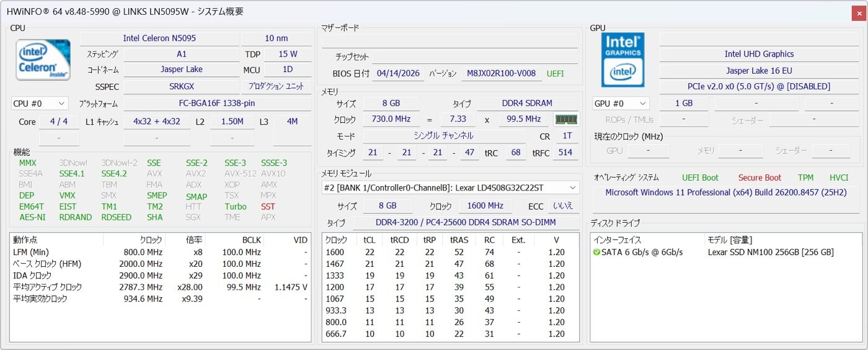868x350 pixels.
Task: Click the モデル [容量] column header
Action: [x=783, y=240]
